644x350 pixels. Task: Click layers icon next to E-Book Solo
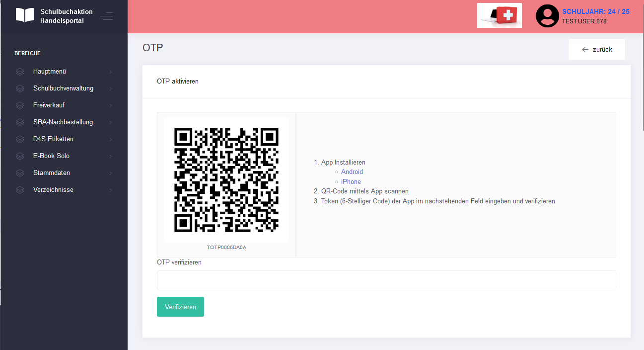20,156
